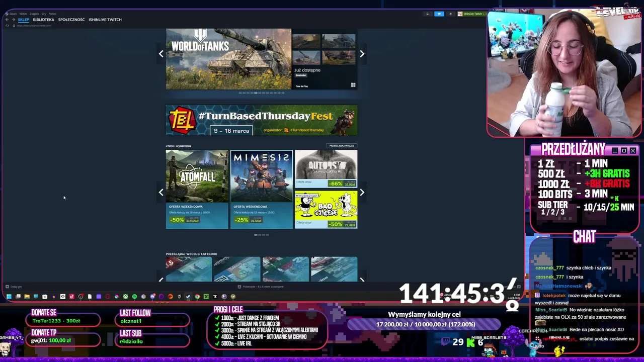Click the Windows platform icon on World of Tanks

353,85
